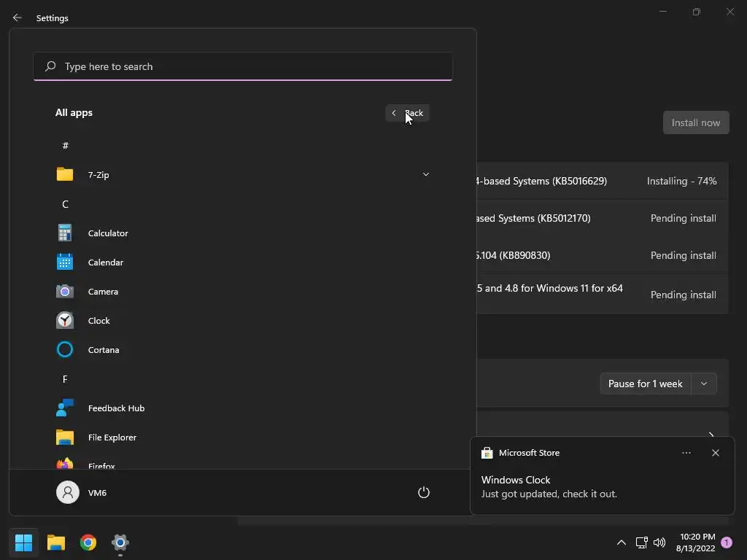
Task: Open Google Chrome on the taskbar
Action: (88, 542)
